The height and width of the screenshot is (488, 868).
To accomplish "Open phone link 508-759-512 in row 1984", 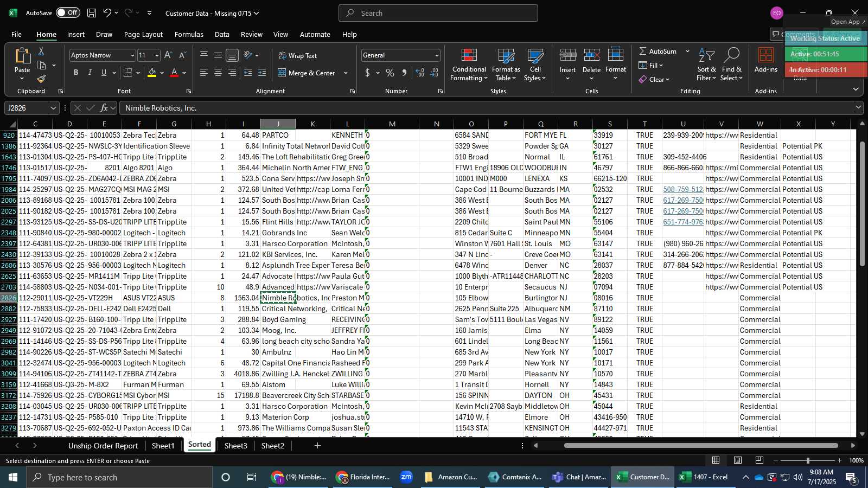I will coord(683,189).
